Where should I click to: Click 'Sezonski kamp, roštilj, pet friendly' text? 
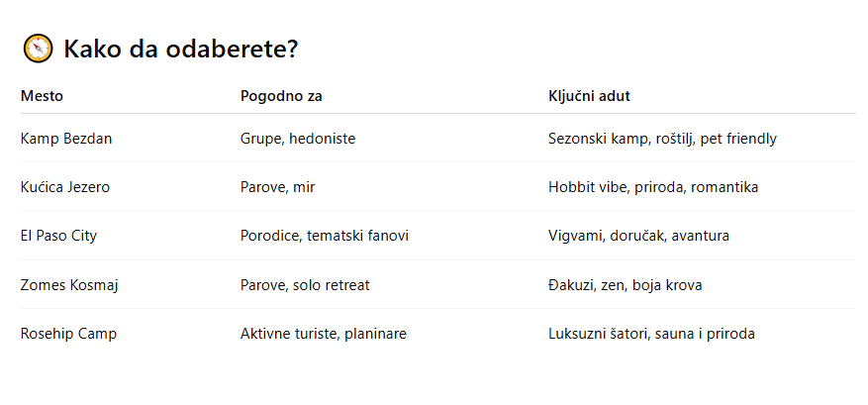[662, 138]
